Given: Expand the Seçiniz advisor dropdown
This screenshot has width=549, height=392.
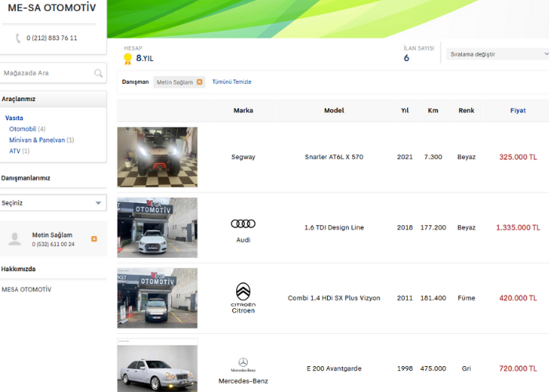Looking at the screenshot, I should (53, 203).
